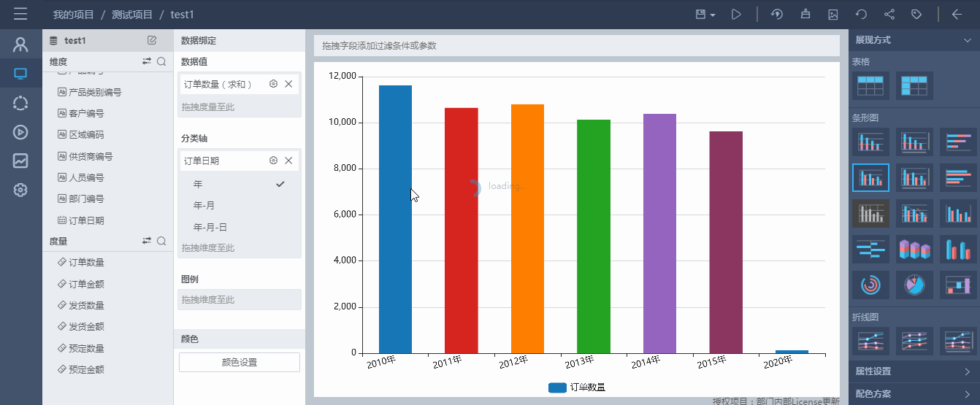Click the undo arrow icon
980x405 pixels.
(862, 14)
